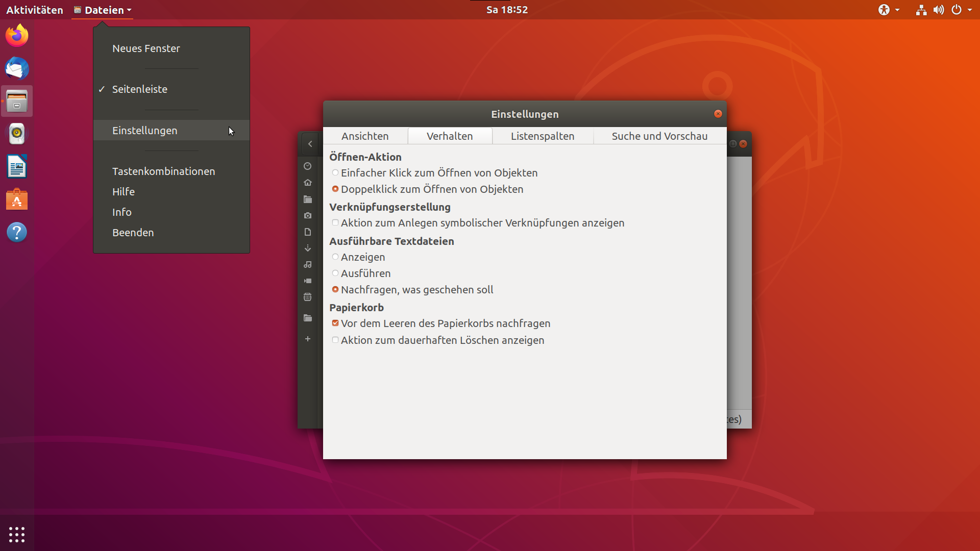The height and width of the screenshot is (551, 980).
Task: Switch to the Listenspalten tab
Action: pos(543,136)
